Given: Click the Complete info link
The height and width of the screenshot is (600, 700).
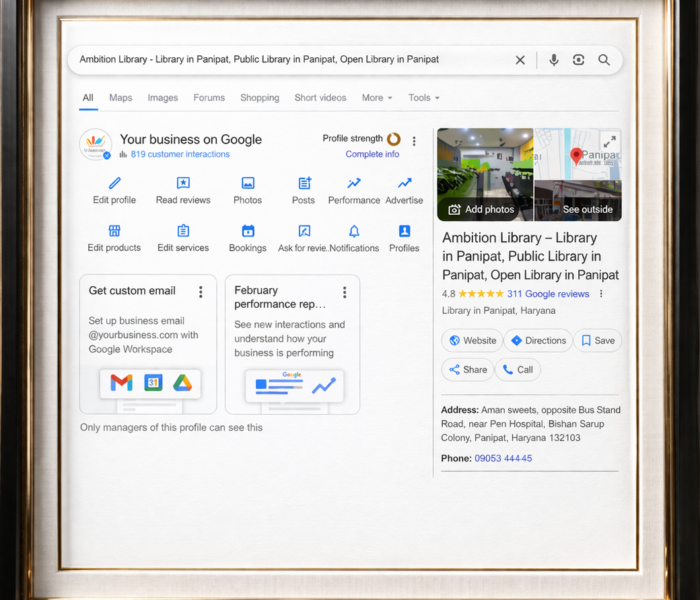Looking at the screenshot, I should pos(372,154).
